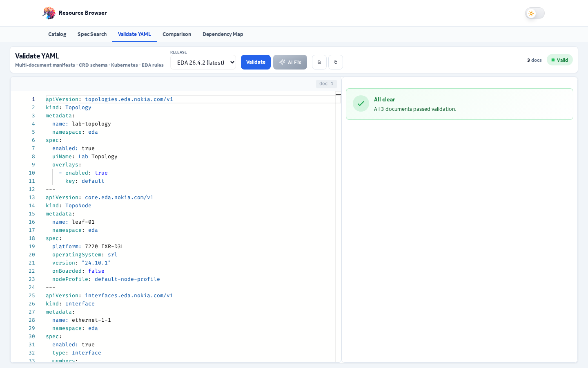
Task: Click the 'All clear' heading
Action: coord(385,99)
